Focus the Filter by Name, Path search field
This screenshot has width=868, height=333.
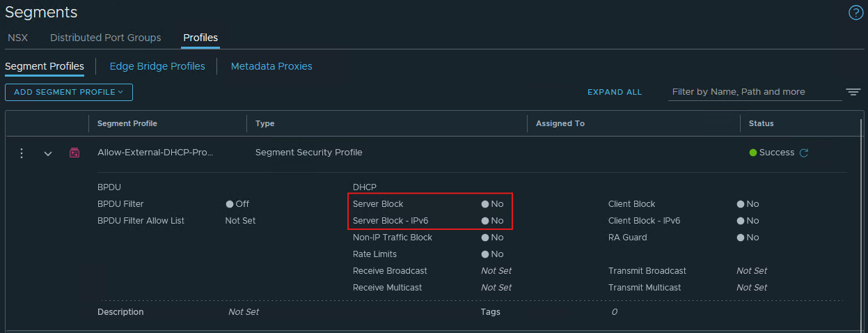point(755,92)
